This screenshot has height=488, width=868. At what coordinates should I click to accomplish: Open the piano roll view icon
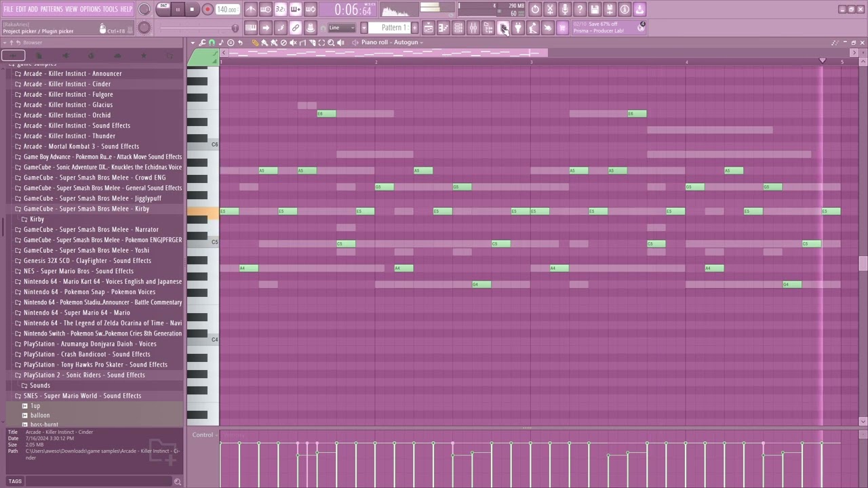click(x=443, y=28)
